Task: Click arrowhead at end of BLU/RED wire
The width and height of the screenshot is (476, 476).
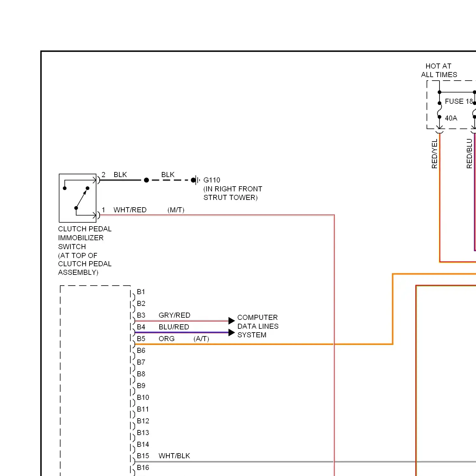Action: click(232, 333)
